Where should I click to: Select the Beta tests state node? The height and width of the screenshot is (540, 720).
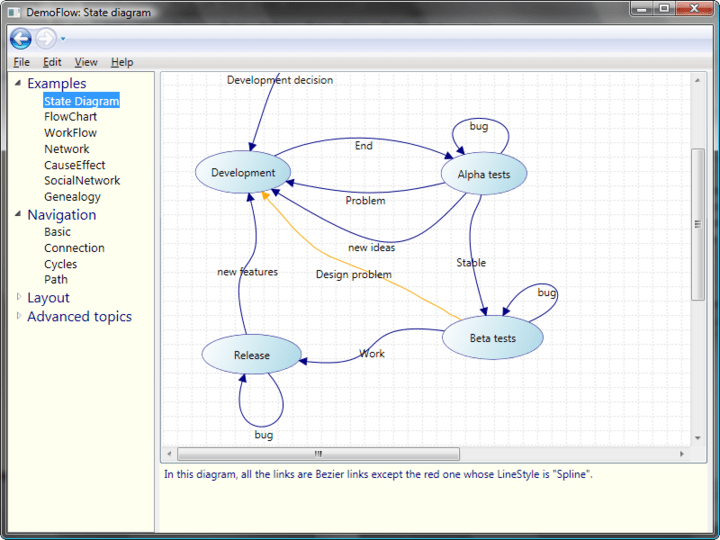point(493,338)
